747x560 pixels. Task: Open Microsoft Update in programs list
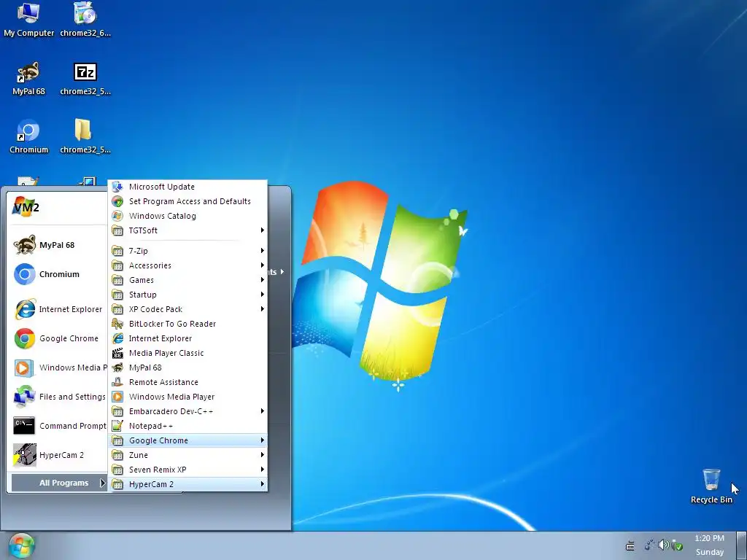pos(187,187)
